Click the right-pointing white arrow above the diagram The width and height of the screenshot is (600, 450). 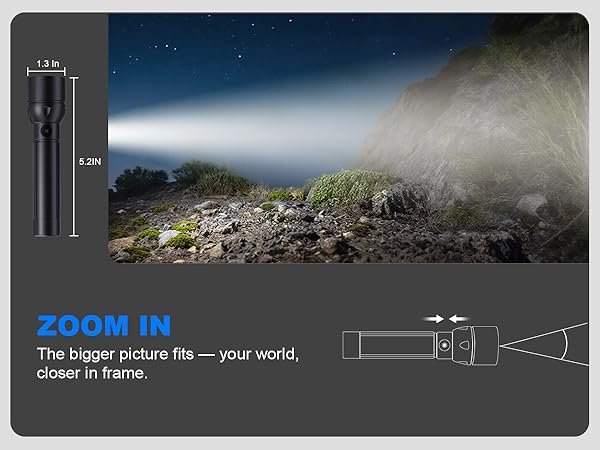434,318
